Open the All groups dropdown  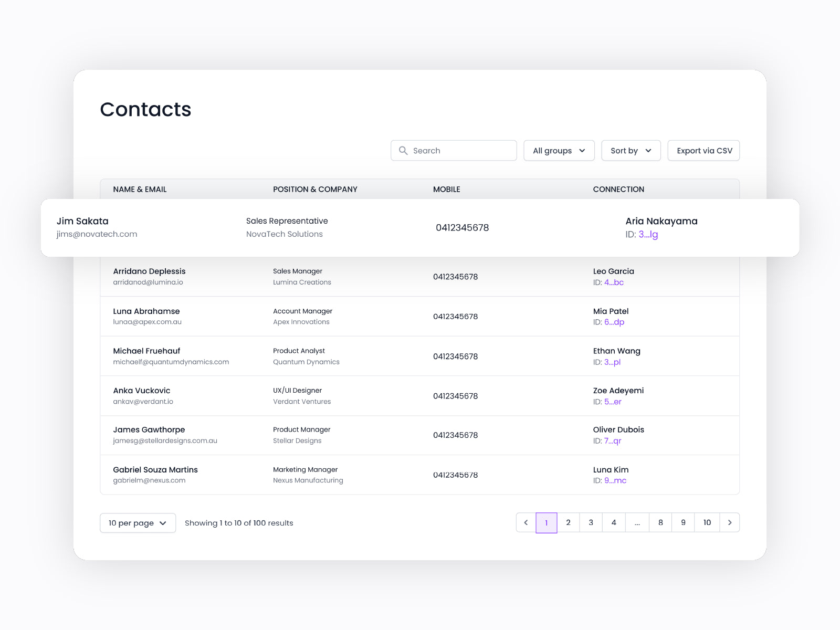(x=559, y=151)
